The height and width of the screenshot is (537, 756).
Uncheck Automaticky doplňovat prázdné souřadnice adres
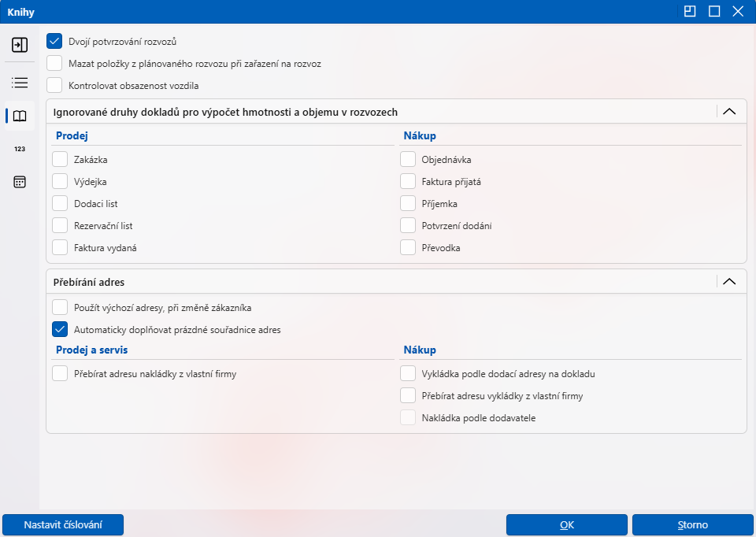(60, 330)
